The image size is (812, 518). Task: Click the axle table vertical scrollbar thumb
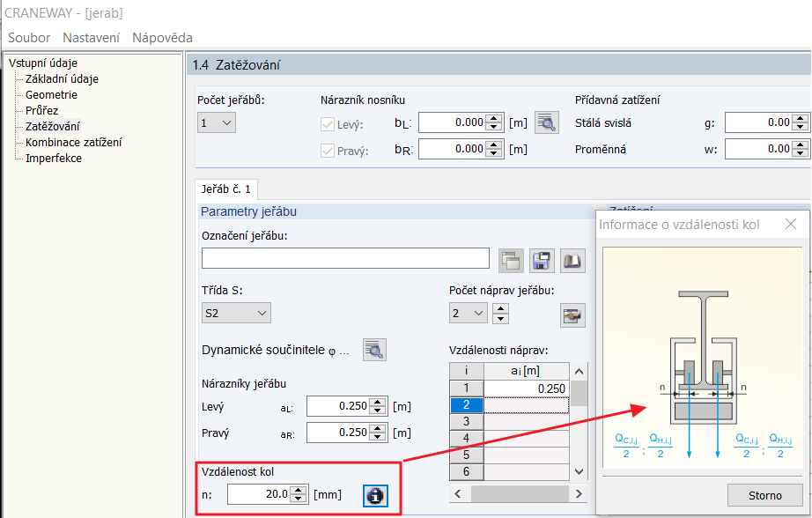579,393
